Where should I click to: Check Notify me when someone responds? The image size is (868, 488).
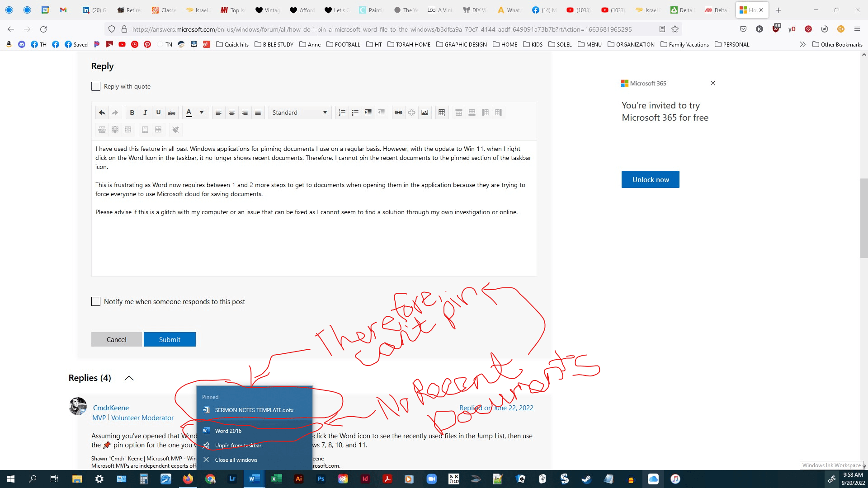coord(96,301)
